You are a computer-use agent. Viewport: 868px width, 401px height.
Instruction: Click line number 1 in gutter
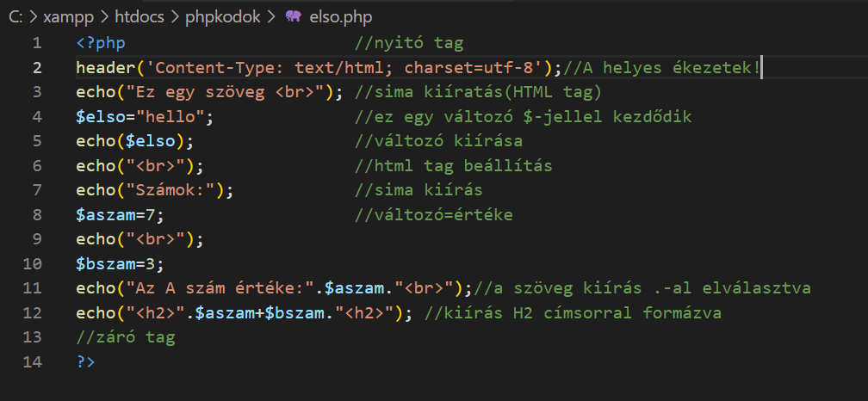pos(36,43)
